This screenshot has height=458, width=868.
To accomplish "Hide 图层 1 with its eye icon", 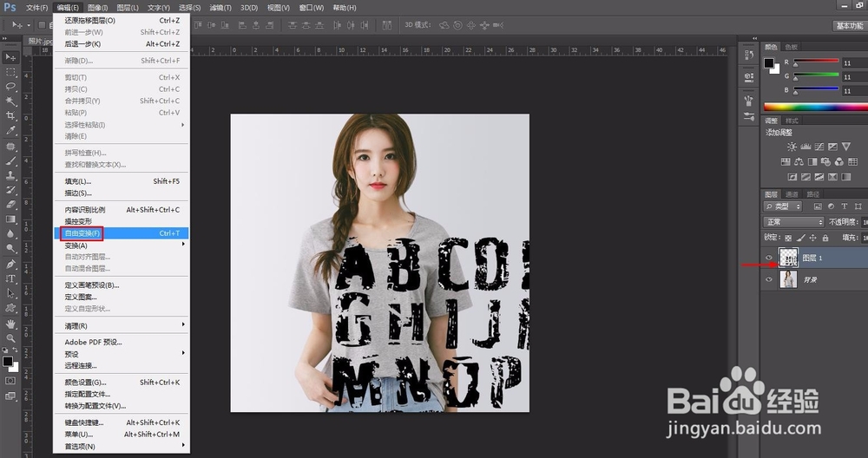I will [769, 258].
